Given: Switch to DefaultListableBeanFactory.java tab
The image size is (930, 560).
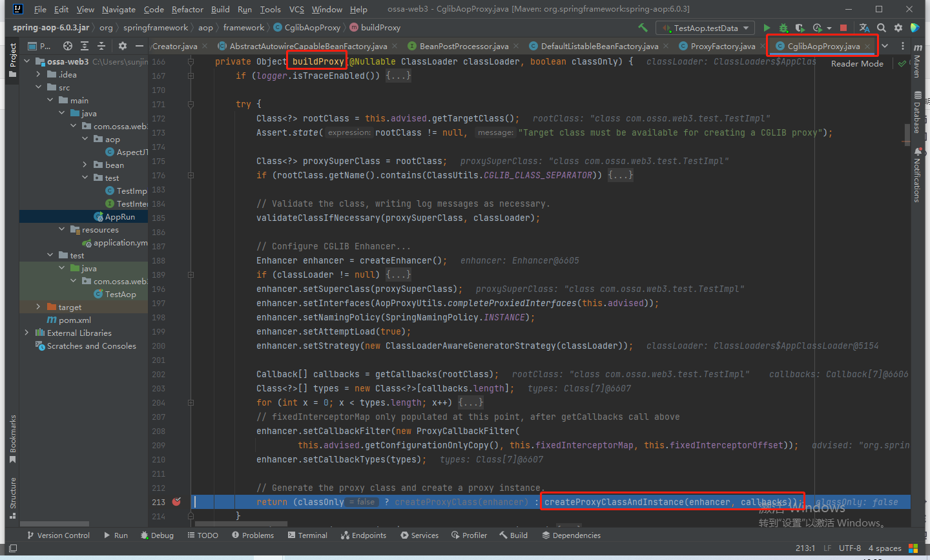Looking at the screenshot, I should 599,46.
